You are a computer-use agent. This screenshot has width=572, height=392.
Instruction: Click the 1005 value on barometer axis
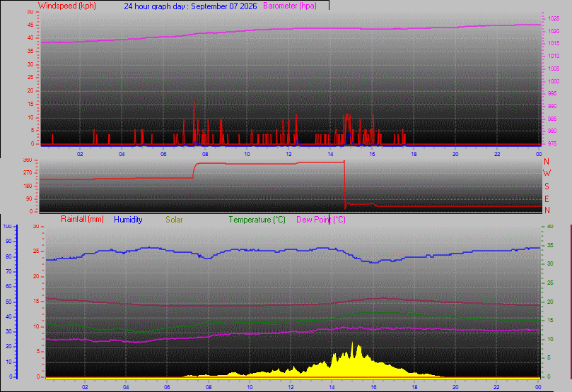[554, 69]
